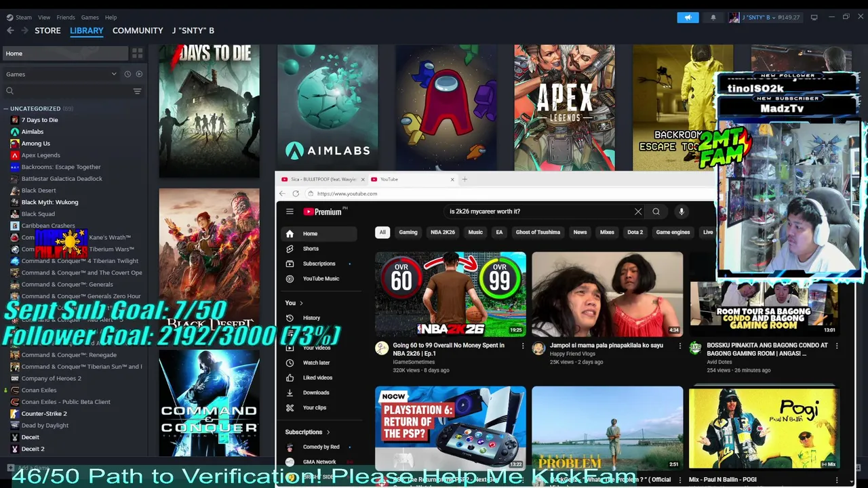
Task: Open the Games filter dropdown in library
Action: click(61, 74)
